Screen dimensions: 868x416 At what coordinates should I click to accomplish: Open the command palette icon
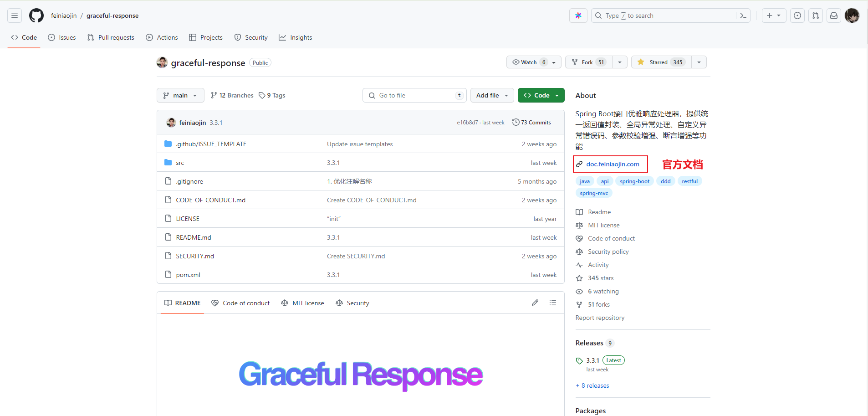pyautogui.click(x=743, y=15)
